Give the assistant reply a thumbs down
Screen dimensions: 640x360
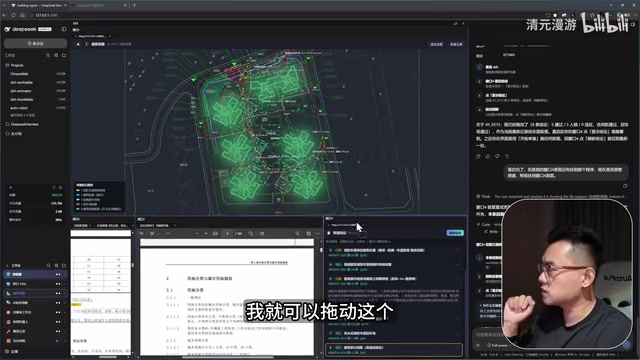click(x=497, y=156)
